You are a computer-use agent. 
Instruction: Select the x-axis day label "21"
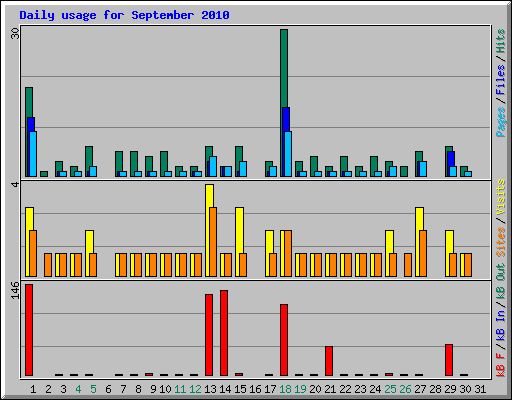point(330,389)
